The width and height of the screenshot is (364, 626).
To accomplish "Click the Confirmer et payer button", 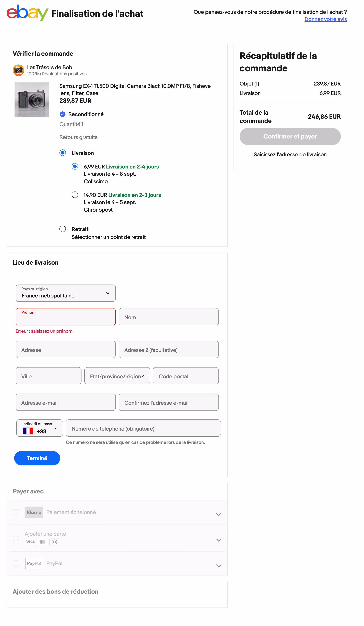I will pyautogui.click(x=290, y=136).
